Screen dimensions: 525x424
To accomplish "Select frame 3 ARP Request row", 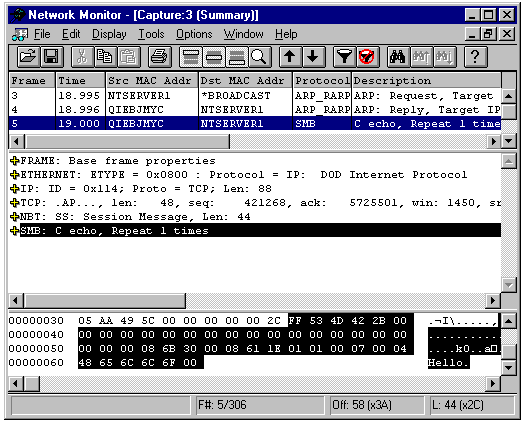I will (255, 96).
